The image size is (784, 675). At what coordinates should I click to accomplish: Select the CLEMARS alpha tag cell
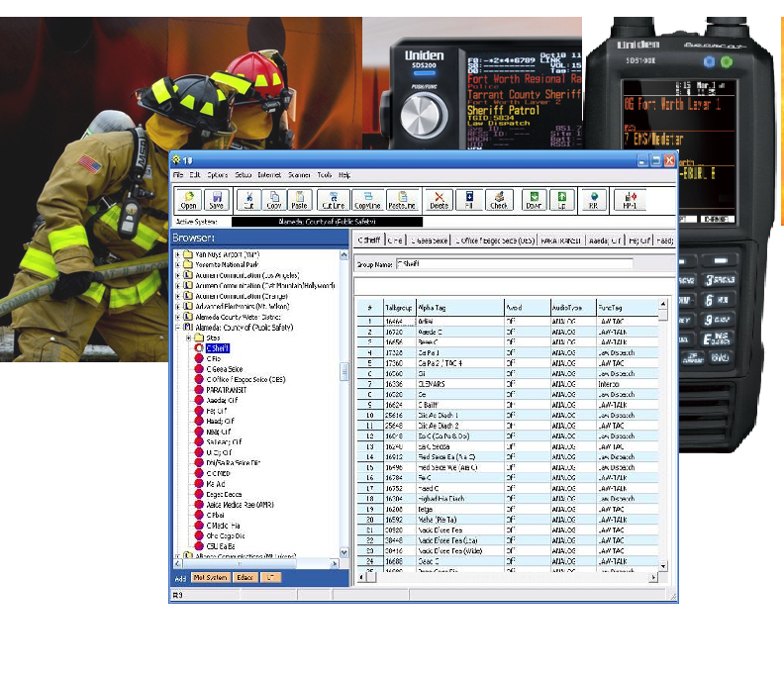pos(460,384)
